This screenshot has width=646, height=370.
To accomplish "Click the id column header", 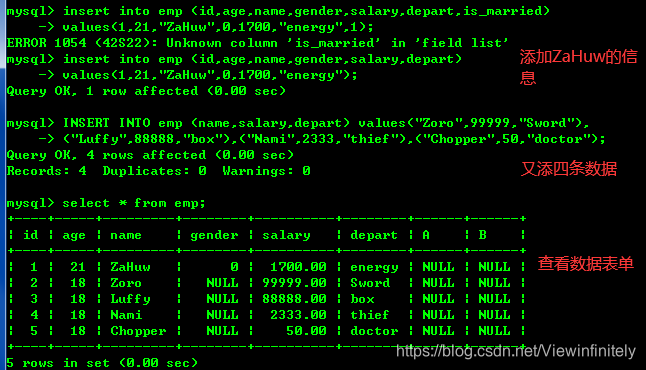I will [x=31, y=235].
